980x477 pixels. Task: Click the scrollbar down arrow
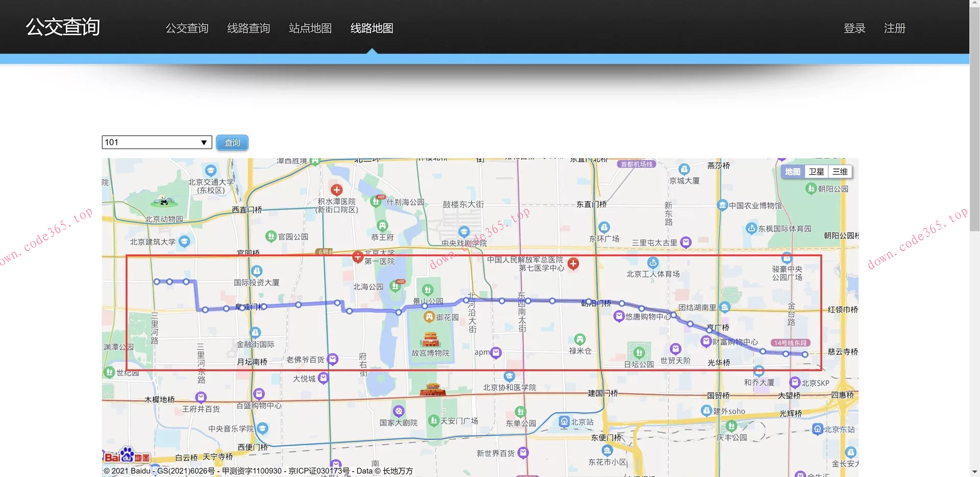tap(974, 472)
